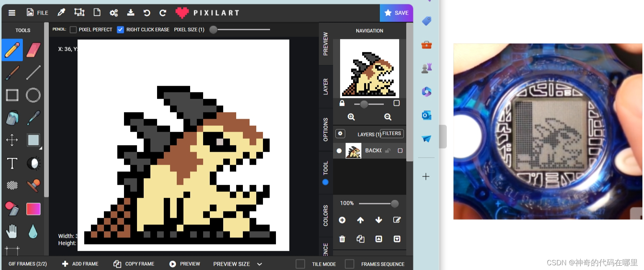This screenshot has height=270, width=644.
Task: Select the Rectangle shape tool
Action: click(x=12, y=95)
